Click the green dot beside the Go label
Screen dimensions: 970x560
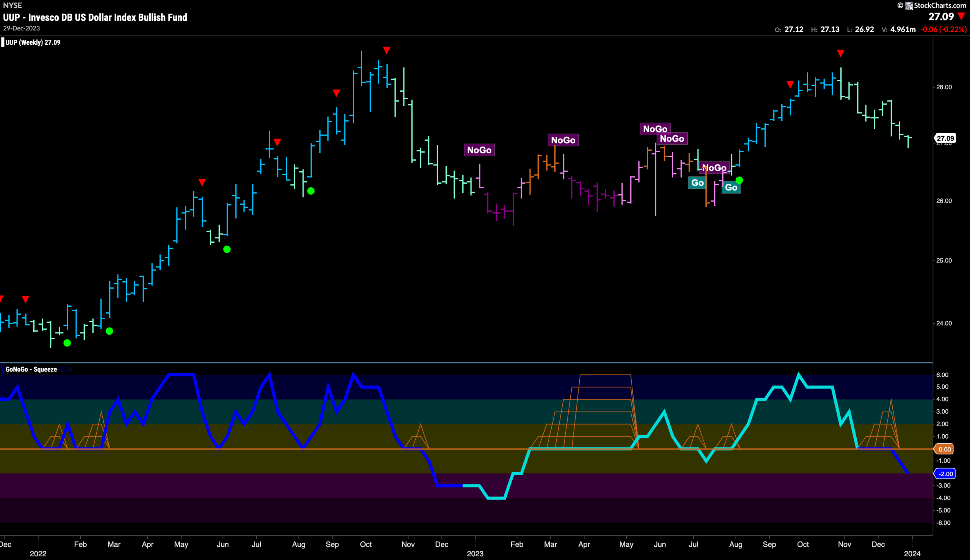(x=739, y=180)
